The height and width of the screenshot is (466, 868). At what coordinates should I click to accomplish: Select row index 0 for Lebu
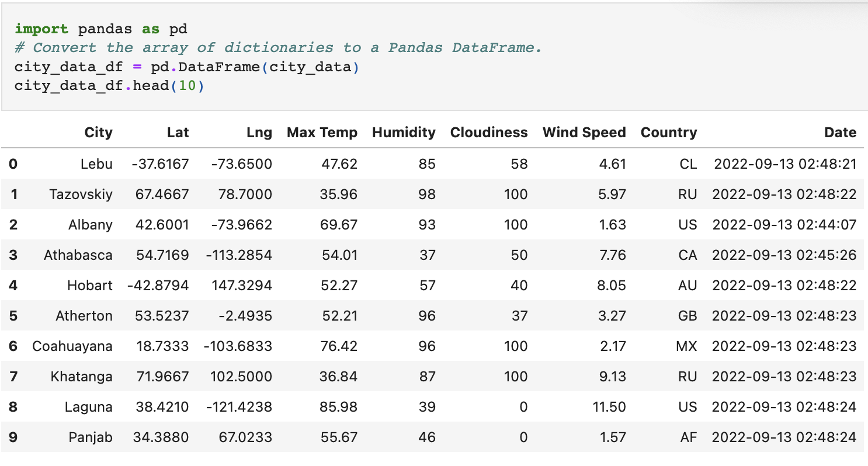pyautogui.click(x=15, y=164)
